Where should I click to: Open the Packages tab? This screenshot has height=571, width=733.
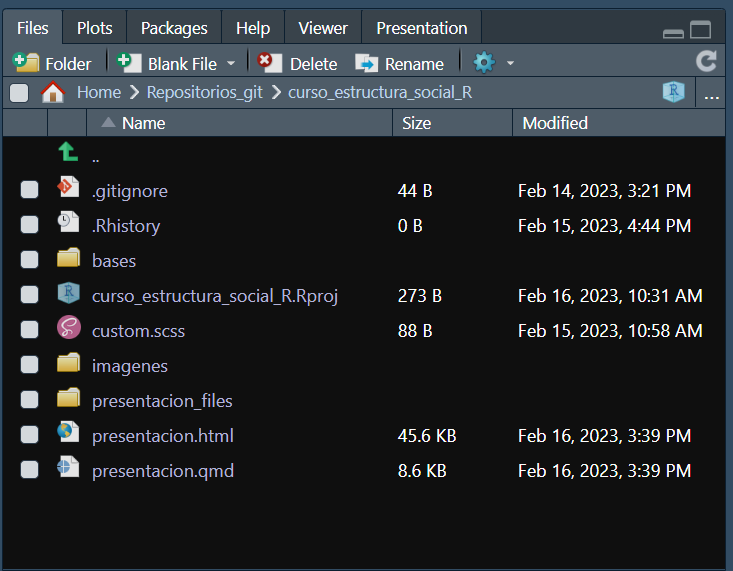(174, 28)
